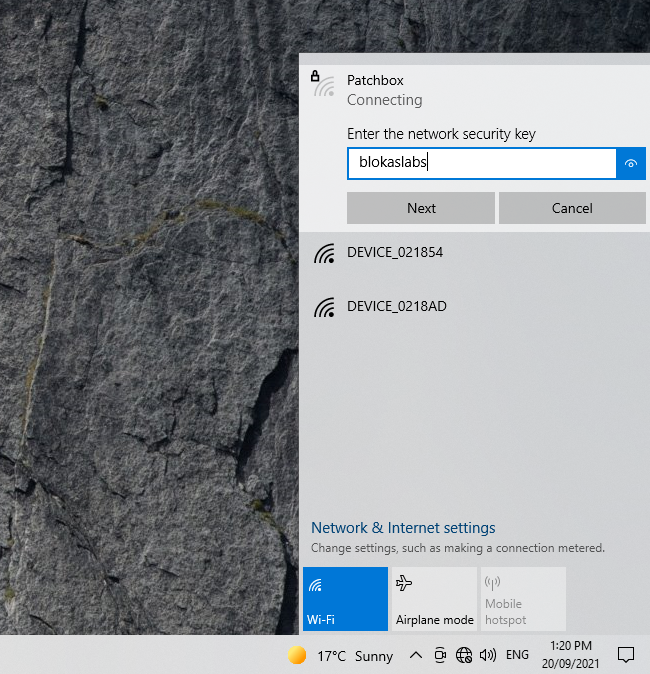
Task: Click the secured Wi-Fi icon next to Patchbox
Action: click(x=323, y=84)
